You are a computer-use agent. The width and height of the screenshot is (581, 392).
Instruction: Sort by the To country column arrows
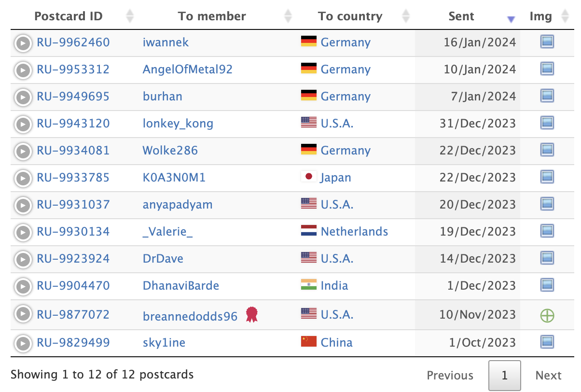406,16
